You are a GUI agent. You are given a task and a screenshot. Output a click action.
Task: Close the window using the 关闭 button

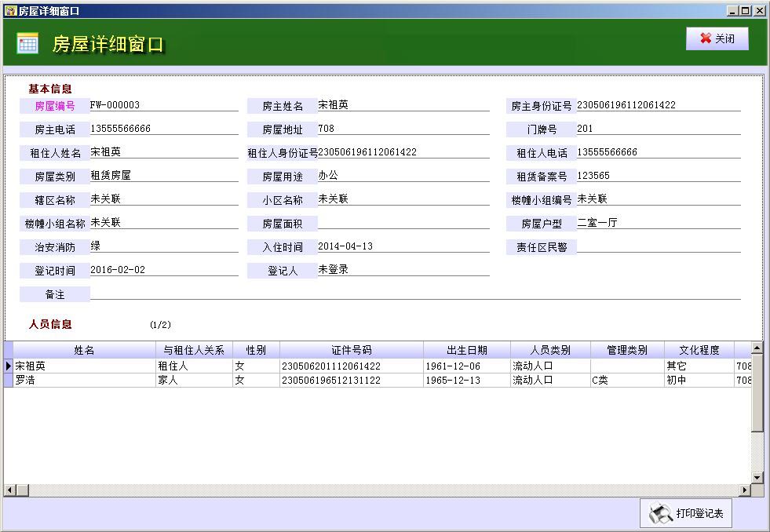tap(717, 38)
